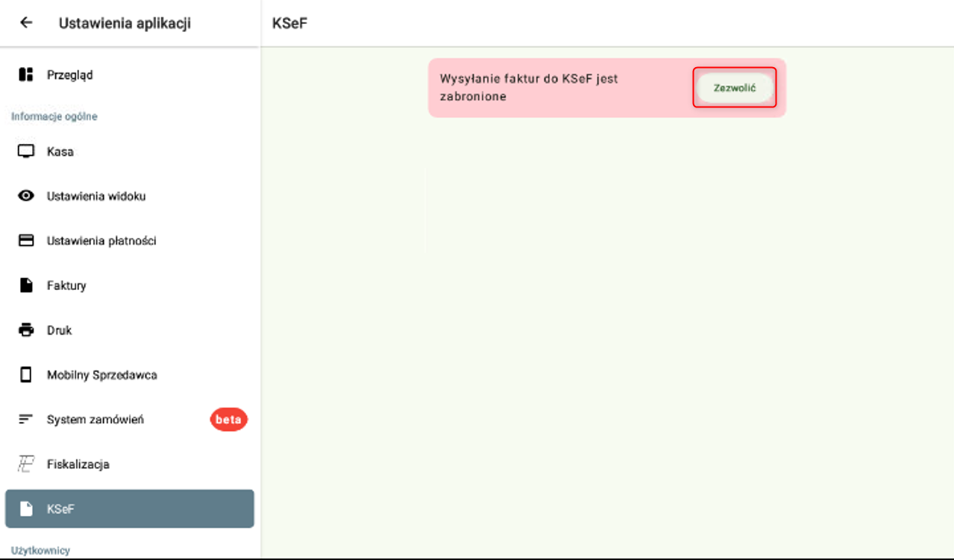Click the Przegląd dashboard icon

click(x=26, y=75)
